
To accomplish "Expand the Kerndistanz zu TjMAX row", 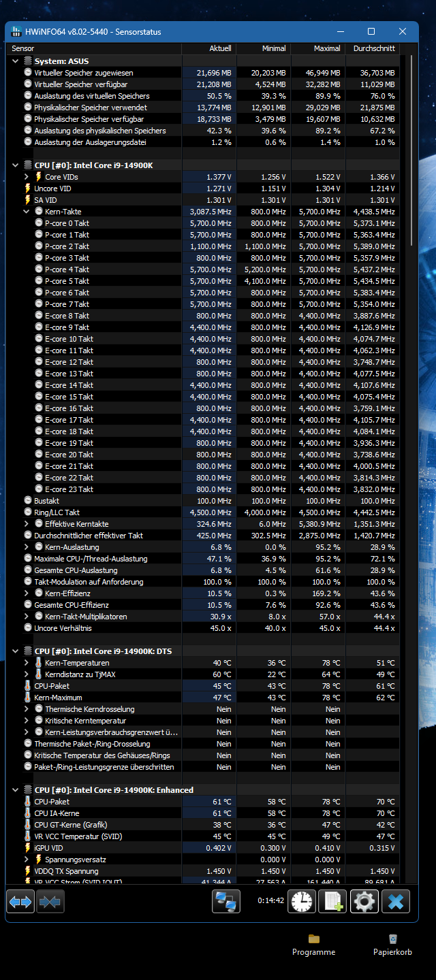I will click(27, 674).
